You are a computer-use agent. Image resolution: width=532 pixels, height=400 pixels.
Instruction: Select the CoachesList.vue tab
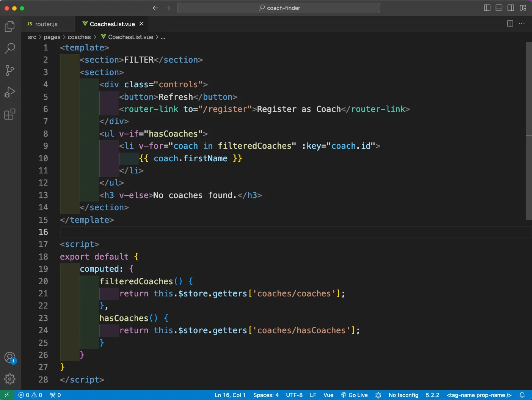112,24
